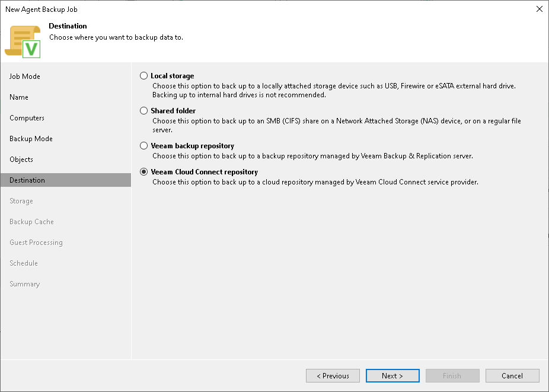Select the Local storage option
The width and height of the screenshot is (549, 392).
[143, 76]
